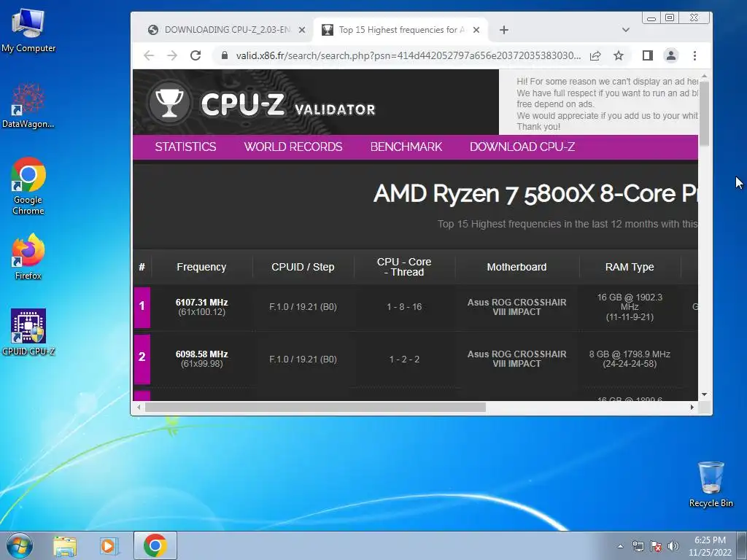Open Action Center flag icon
The height and width of the screenshot is (560, 747).
tap(656, 546)
